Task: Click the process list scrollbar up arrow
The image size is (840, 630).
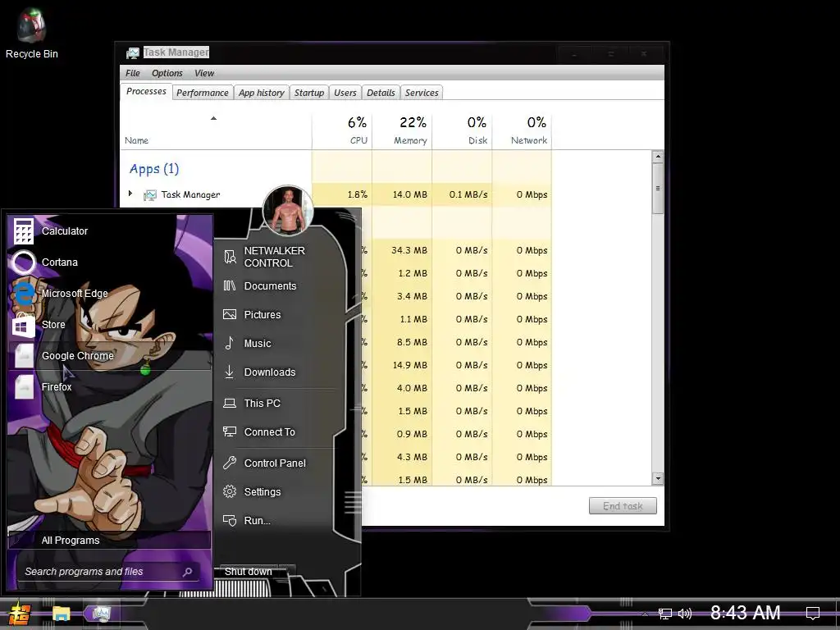Action: pos(658,157)
